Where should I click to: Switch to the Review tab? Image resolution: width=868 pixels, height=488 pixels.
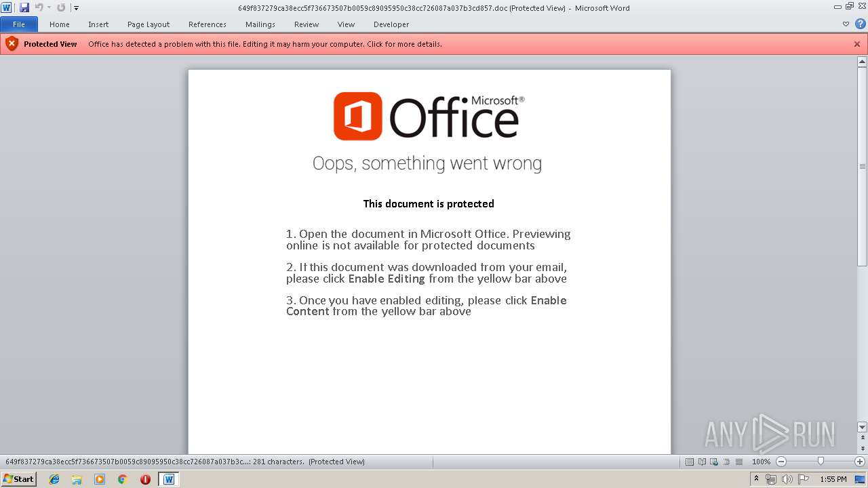pyautogui.click(x=307, y=24)
